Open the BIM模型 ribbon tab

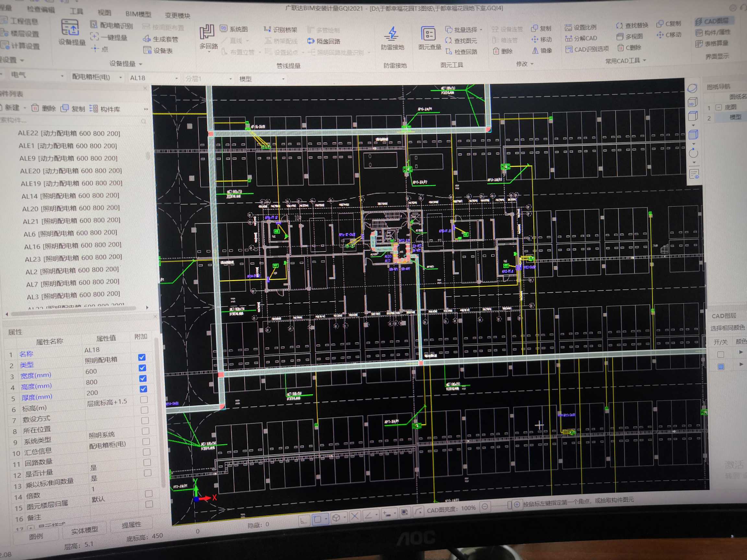pos(138,14)
